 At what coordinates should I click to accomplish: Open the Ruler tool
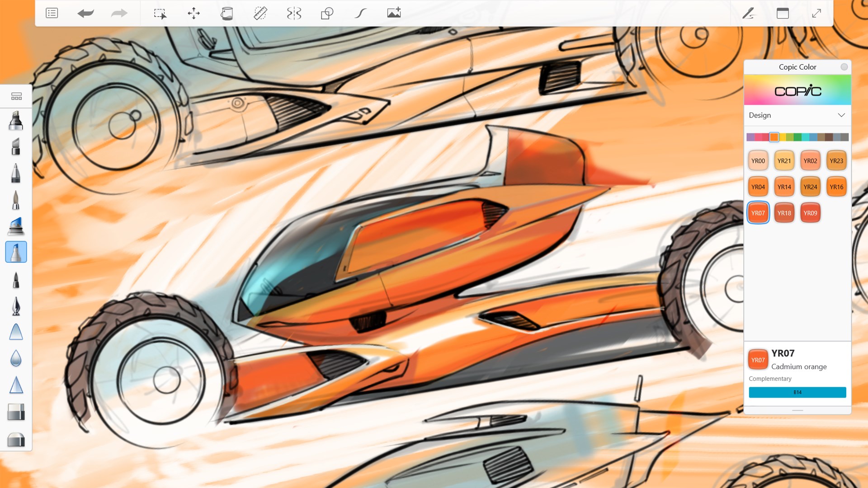click(x=261, y=13)
